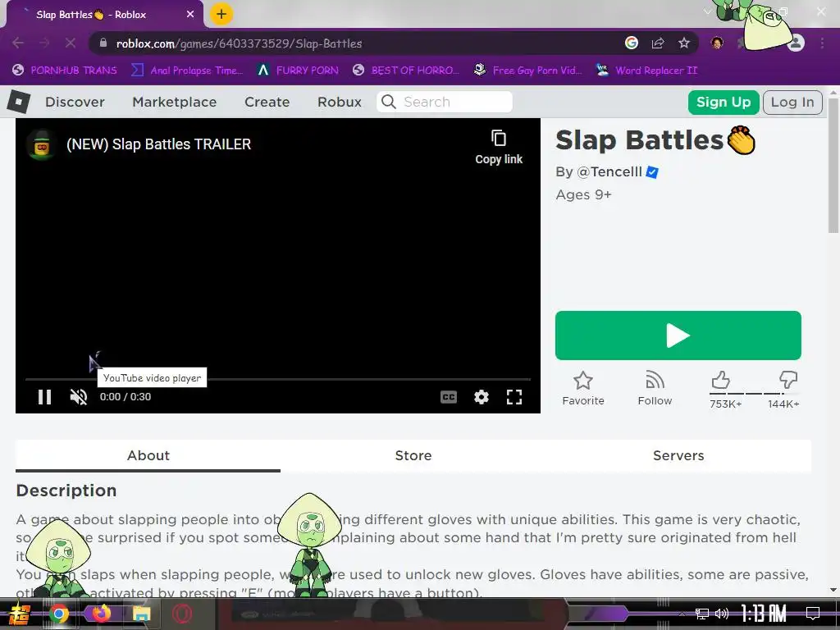Click the green Play game button
Viewport: 840px width, 630px height.
click(678, 336)
